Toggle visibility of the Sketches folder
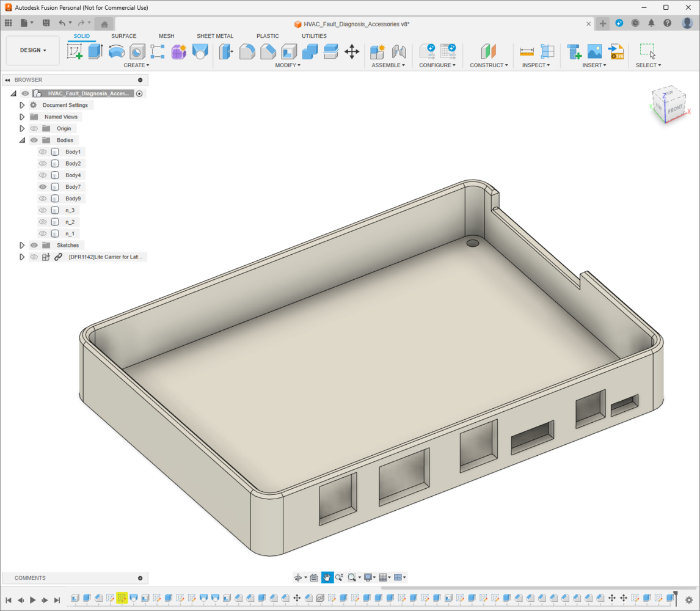 (x=34, y=245)
